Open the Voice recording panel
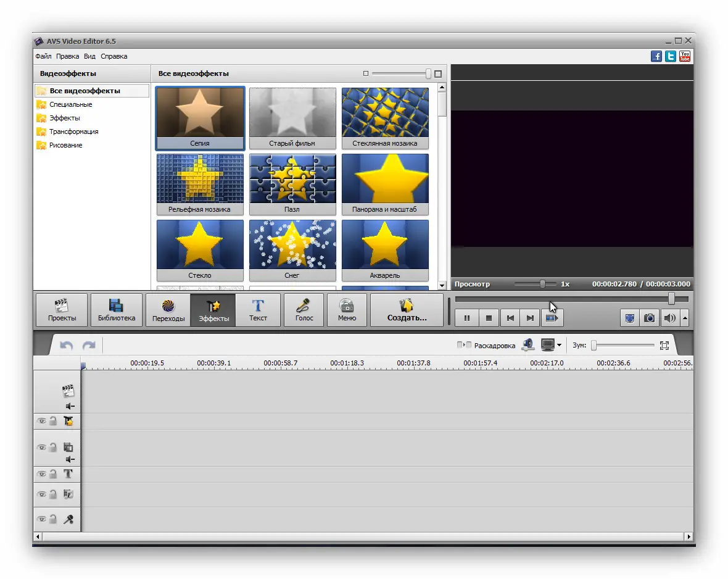Viewport: 728px width, 579px height. point(304,310)
